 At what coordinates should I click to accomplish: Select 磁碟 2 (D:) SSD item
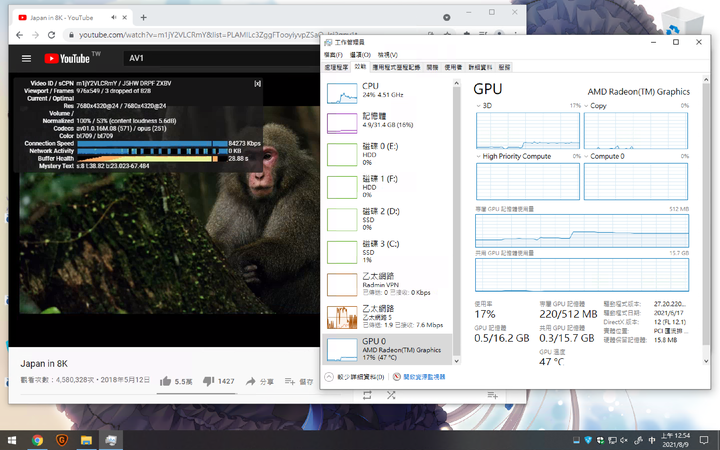[x=388, y=219]
